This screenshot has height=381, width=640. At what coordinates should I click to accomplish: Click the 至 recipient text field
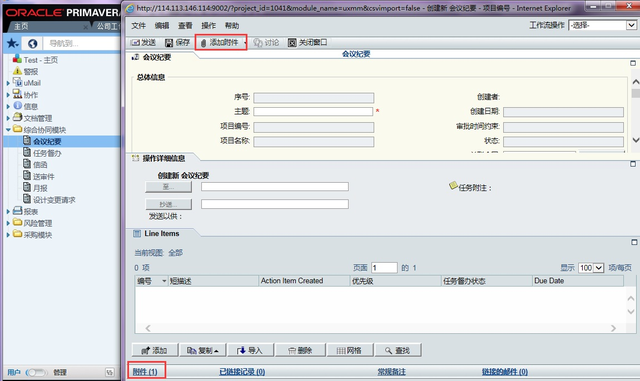(x=275, y=187)
